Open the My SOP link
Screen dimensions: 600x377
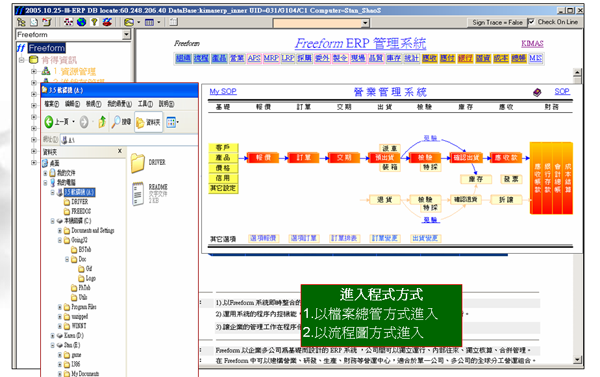[223, 91]
